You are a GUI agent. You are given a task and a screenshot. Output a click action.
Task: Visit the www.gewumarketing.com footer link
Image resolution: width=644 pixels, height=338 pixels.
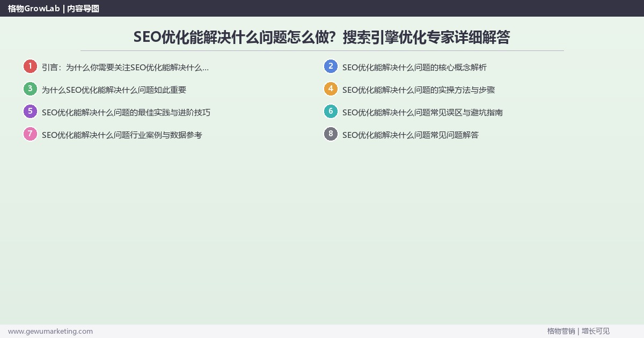pyautogui.click(x=50, y=332)
